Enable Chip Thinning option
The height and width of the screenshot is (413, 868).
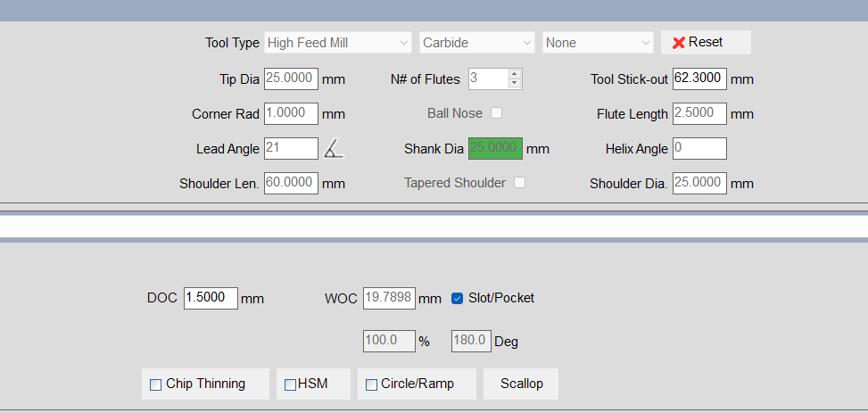coord(156,384)
